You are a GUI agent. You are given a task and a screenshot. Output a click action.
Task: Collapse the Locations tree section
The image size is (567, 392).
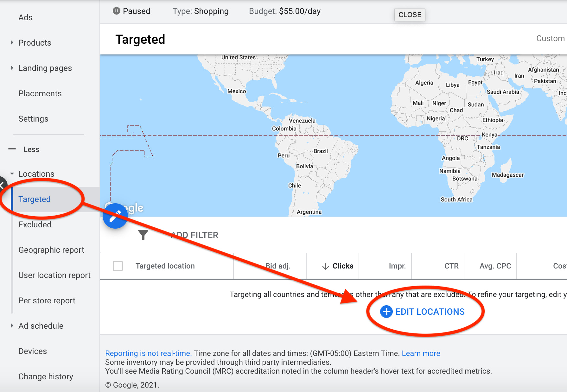pos(12,174)
